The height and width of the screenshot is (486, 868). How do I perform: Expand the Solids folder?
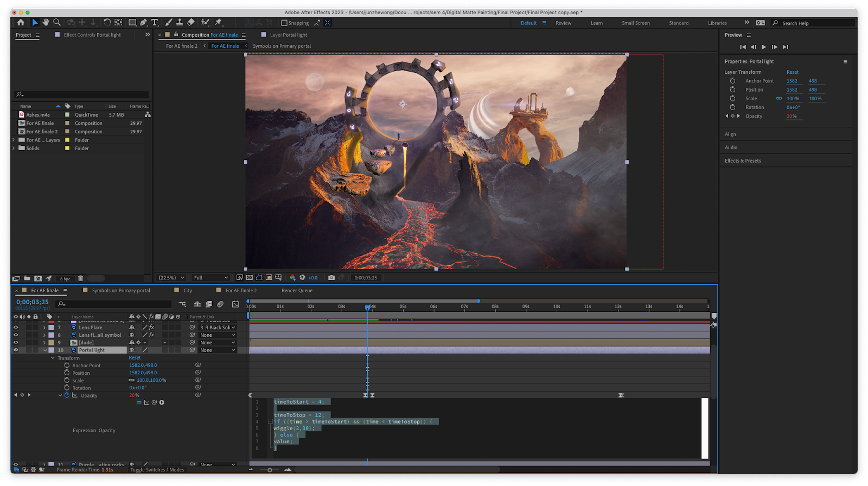tap(14, 148)
